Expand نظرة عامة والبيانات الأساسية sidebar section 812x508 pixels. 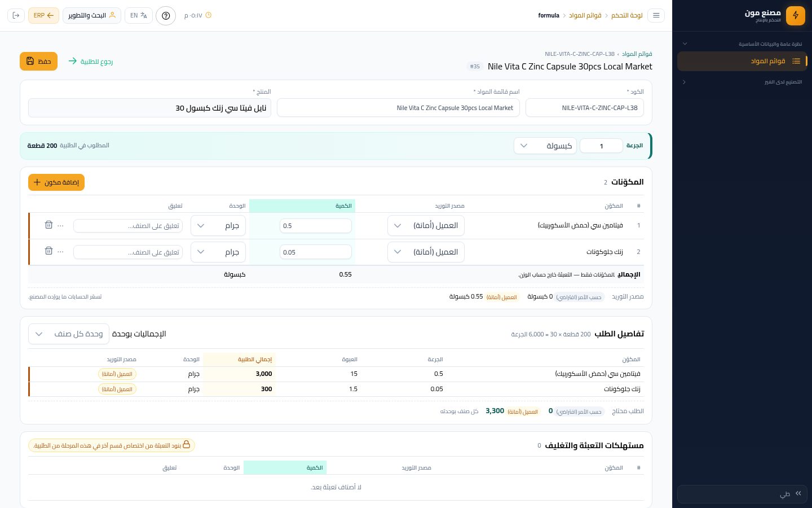click(x=742, y=43)
